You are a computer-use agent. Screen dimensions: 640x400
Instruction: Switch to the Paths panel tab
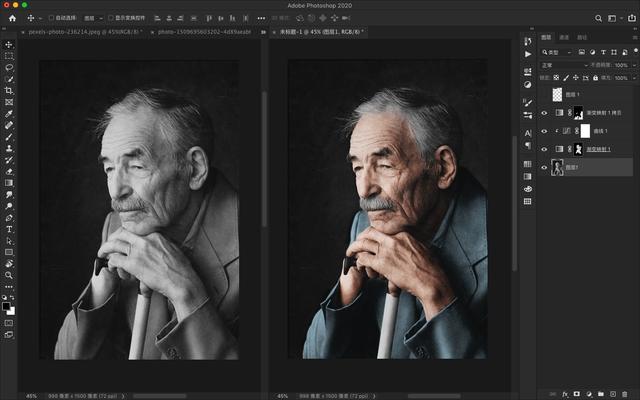tap(582, 37)
